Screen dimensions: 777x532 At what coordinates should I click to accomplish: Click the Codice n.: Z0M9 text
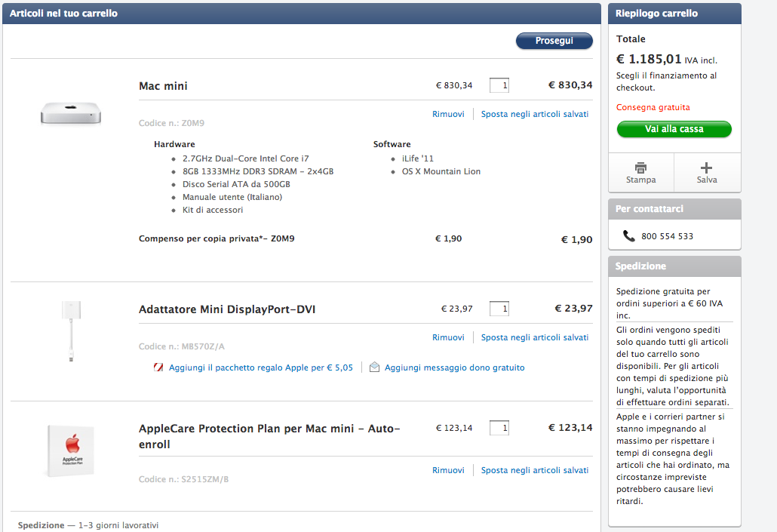pyautogui.click(x=171, y=123)
